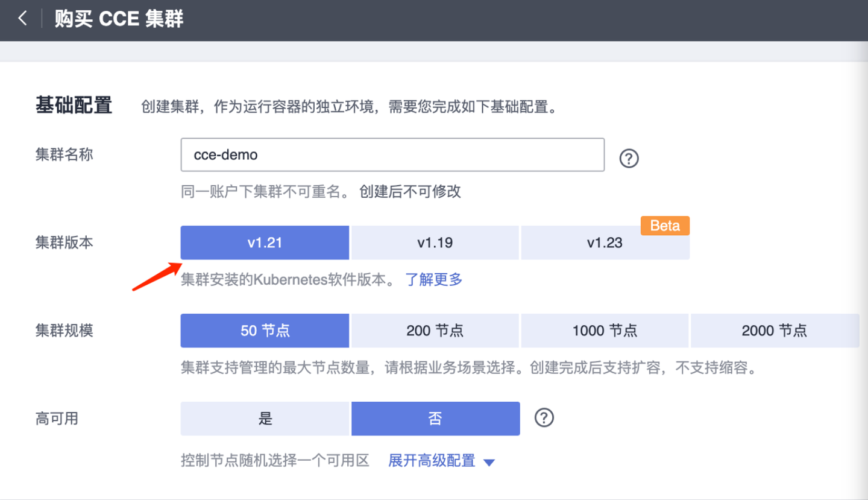Viewport: 868px width, 500px height.
Task: Click the 购买 CCE 集群 page title
Action: 119,18
